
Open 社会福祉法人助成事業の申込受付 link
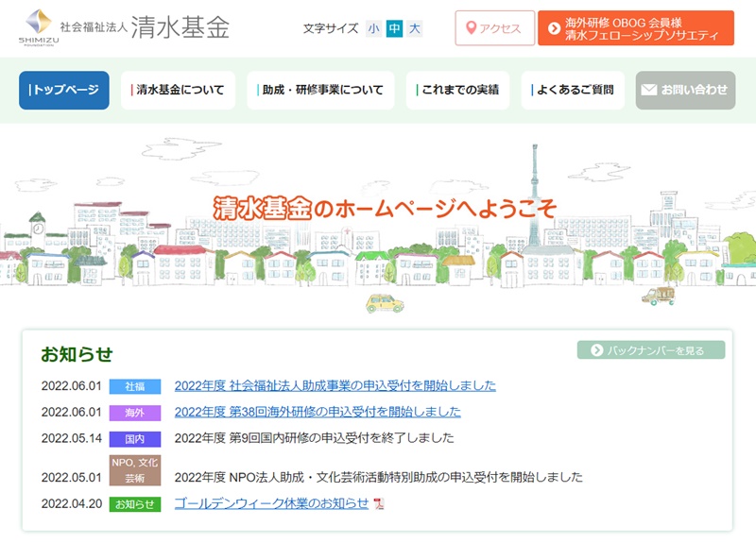pos(335,386)
